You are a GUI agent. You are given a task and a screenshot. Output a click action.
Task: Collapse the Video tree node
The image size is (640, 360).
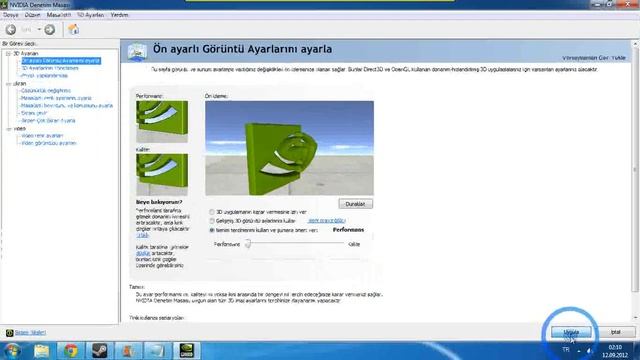coord(8,129)
